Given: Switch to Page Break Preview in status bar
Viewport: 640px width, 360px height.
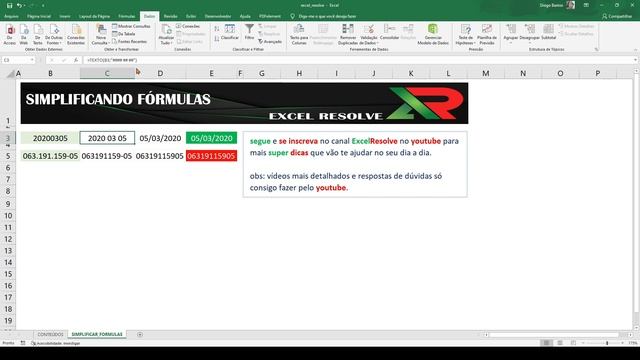Looking at the screenshot, I should pyautogui.click(x=573, y=343).
